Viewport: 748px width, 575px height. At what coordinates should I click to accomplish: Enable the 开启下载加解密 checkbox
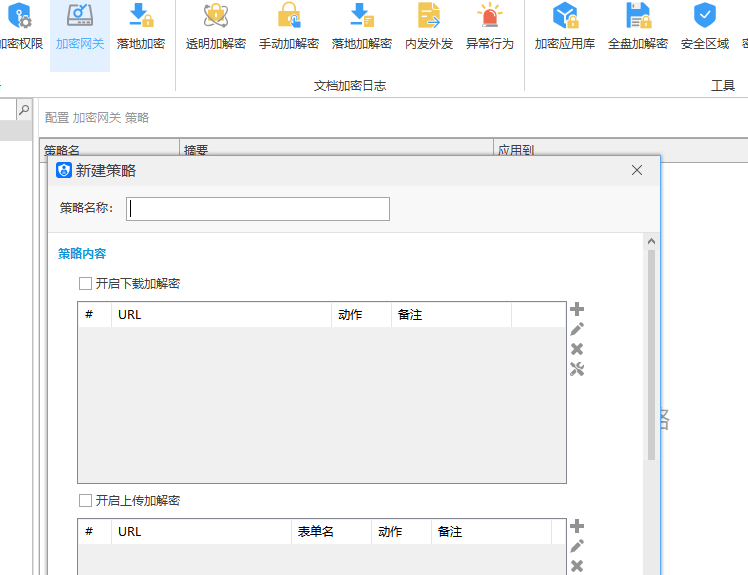point(86,284)
